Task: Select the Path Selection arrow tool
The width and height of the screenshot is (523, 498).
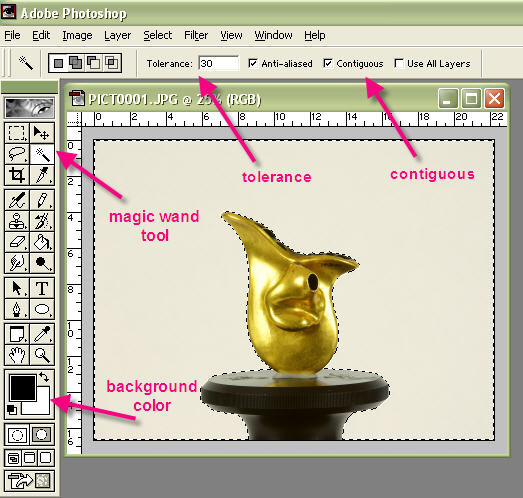Action: 17,288
